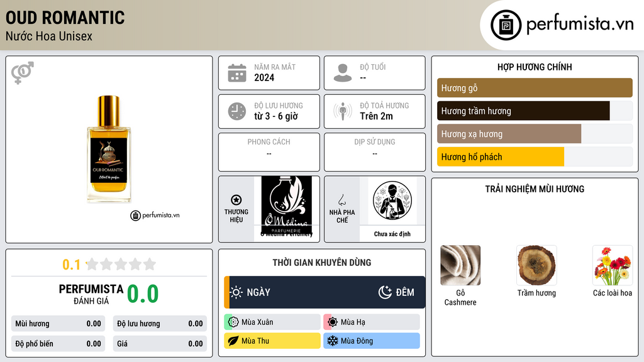Click the five-star rating row

[x=121, y=264]
